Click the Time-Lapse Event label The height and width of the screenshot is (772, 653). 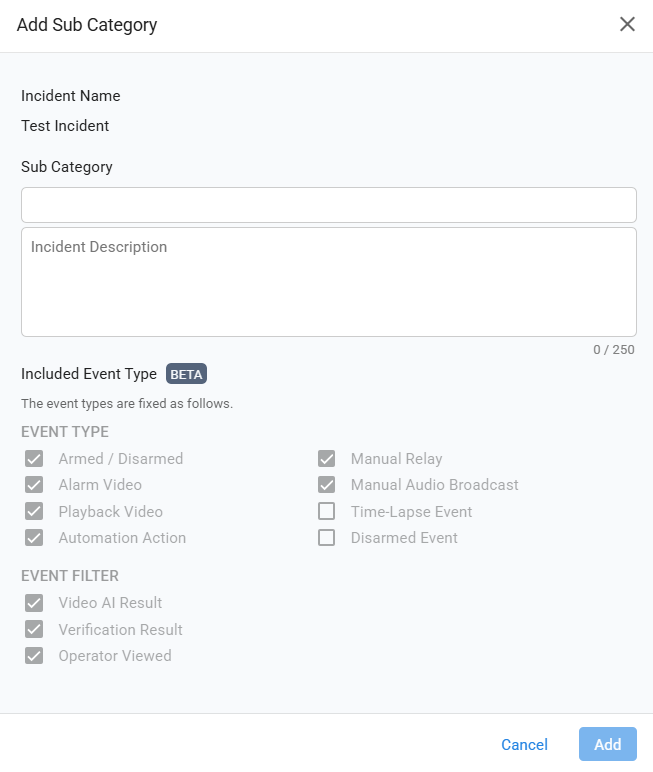click(x=411, y=512)
